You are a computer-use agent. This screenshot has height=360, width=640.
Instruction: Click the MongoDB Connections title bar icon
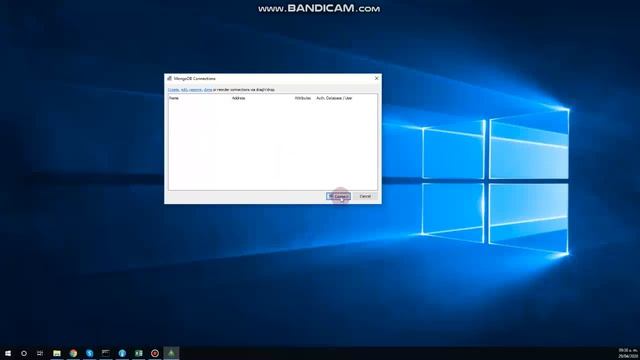(x=169, y=78)
